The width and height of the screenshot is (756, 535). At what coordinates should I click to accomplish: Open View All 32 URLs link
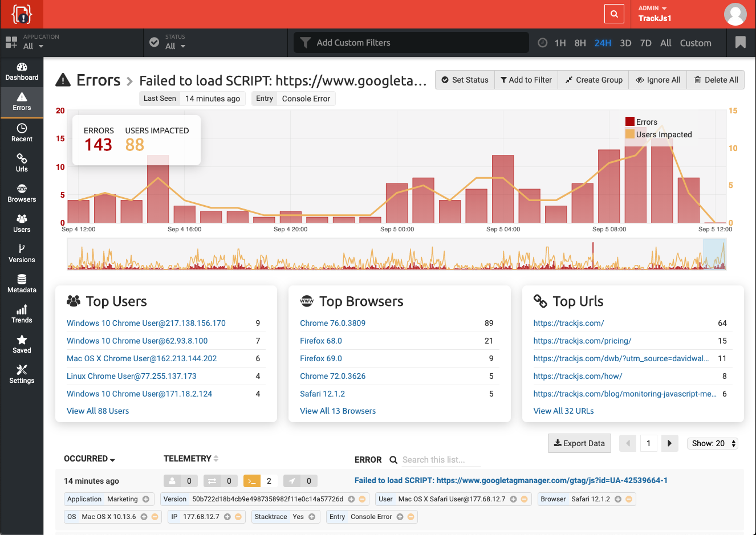point(563,411)
